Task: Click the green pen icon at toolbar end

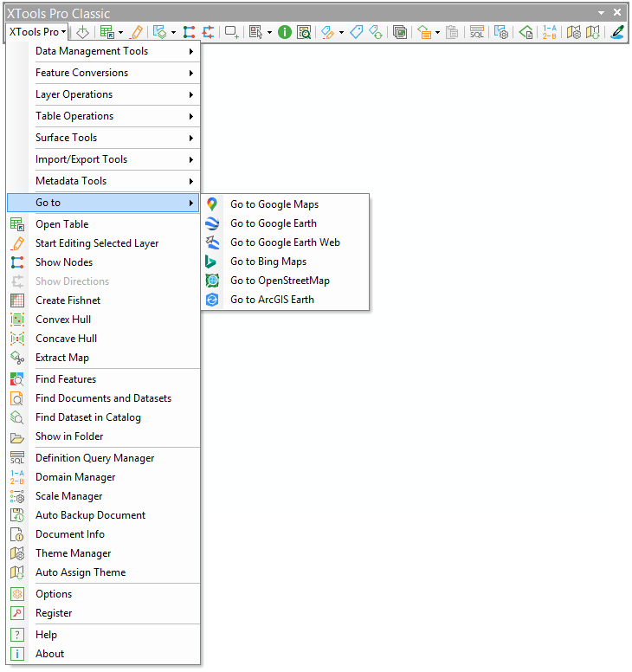Action: [617, 32]
